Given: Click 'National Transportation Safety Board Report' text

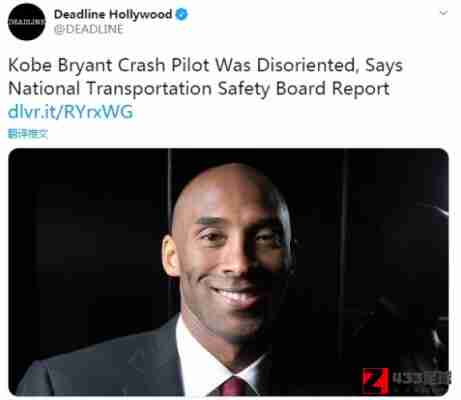Looking at the screenshot, I should pyautogui.click(x=199, y=89).
